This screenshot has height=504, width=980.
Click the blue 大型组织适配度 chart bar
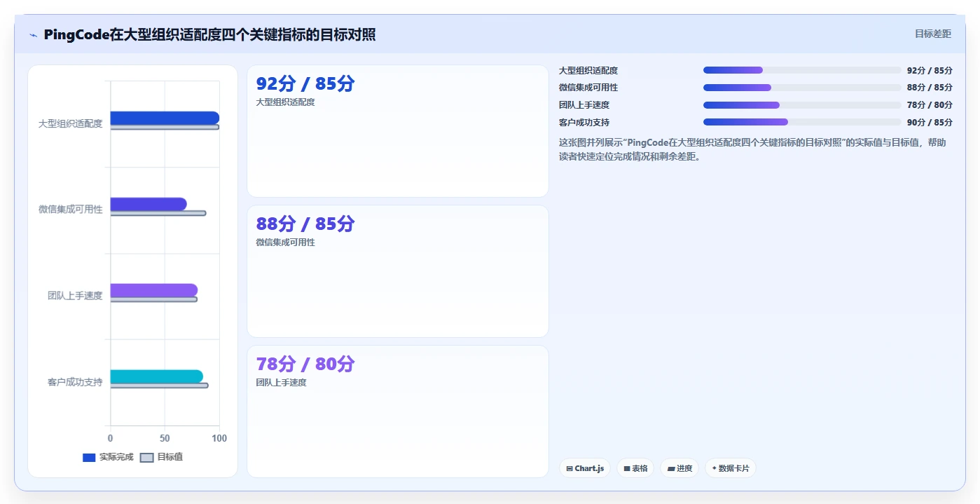click(x=165, y=118)
